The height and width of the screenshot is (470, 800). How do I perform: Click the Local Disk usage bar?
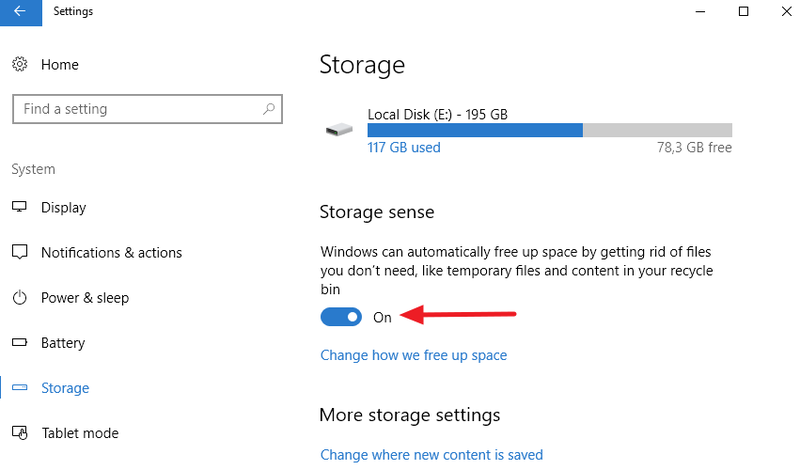(549, 130)
